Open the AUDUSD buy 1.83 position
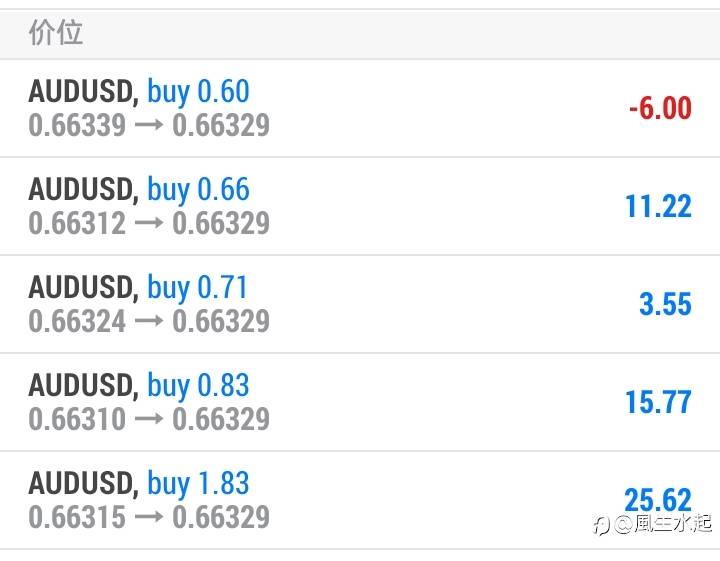The width and height of the screenshot is (720, 561). [x=360, y=500]
